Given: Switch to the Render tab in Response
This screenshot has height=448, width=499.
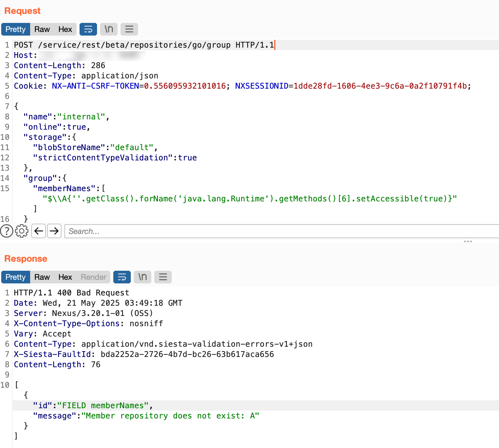Looking at the screenshot, I should pos(93,277).
